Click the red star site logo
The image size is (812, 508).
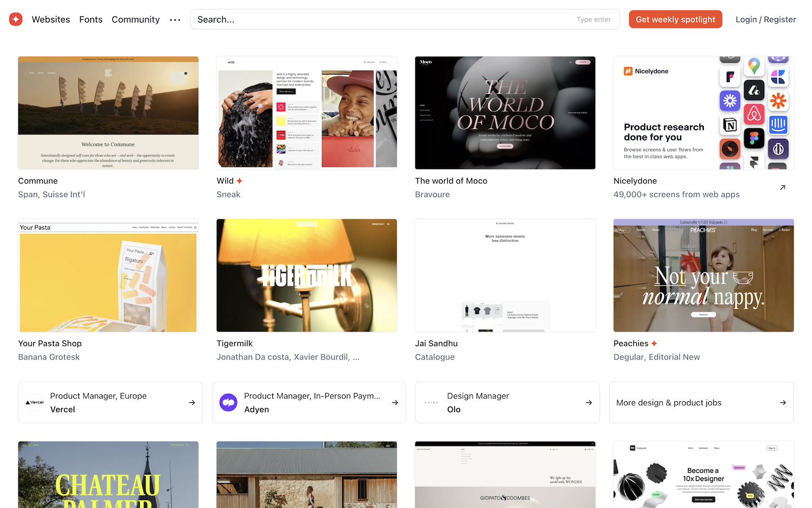16,19
